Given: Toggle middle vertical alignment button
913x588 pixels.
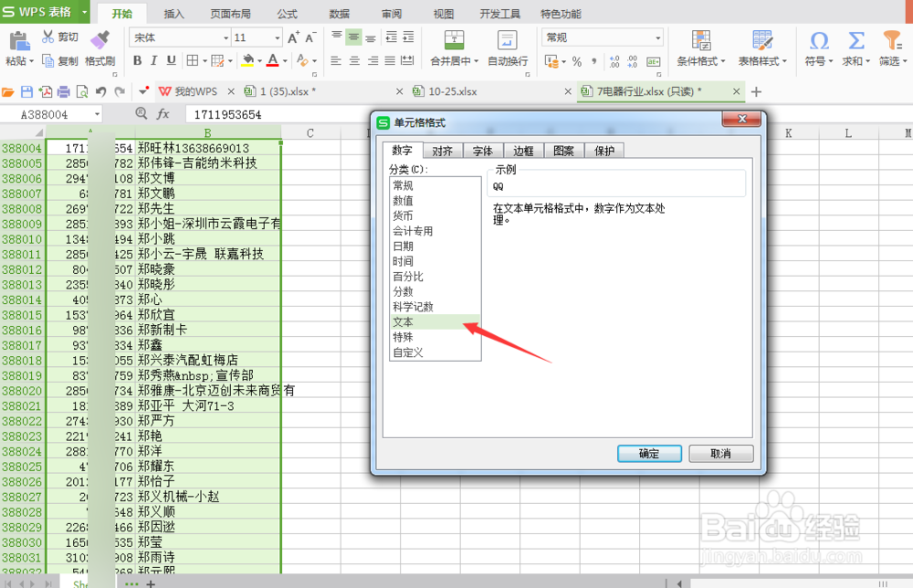Looking at the screenshot, I should coord(353,37).
